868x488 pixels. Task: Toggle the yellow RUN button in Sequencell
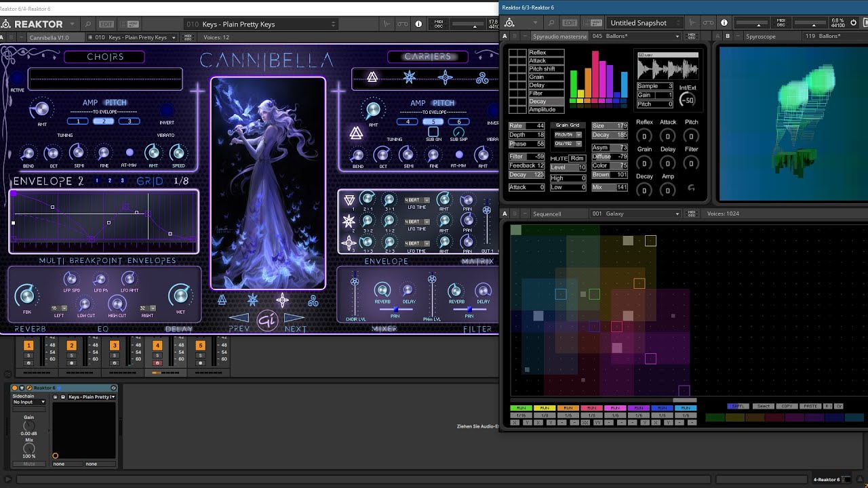coord(545,408)
